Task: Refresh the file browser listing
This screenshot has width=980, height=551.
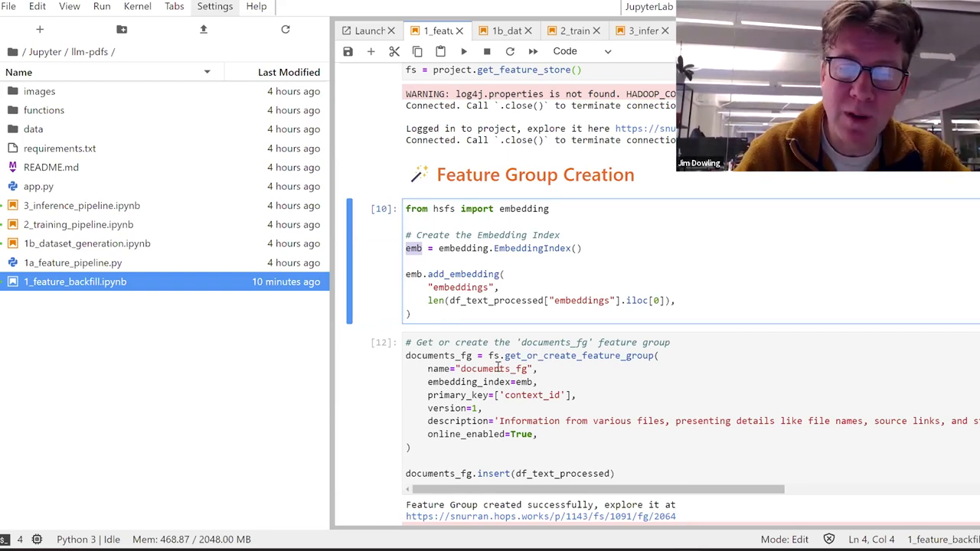Action: coord(286,29)
